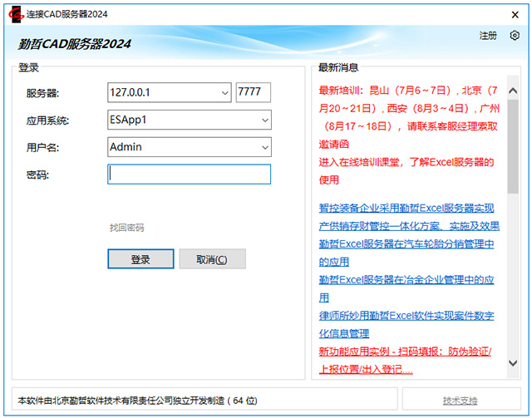Screen dimensions: 532x418
Task: Click the 应用系统: label
Action: pyautogui.click(x=48, y=120)
